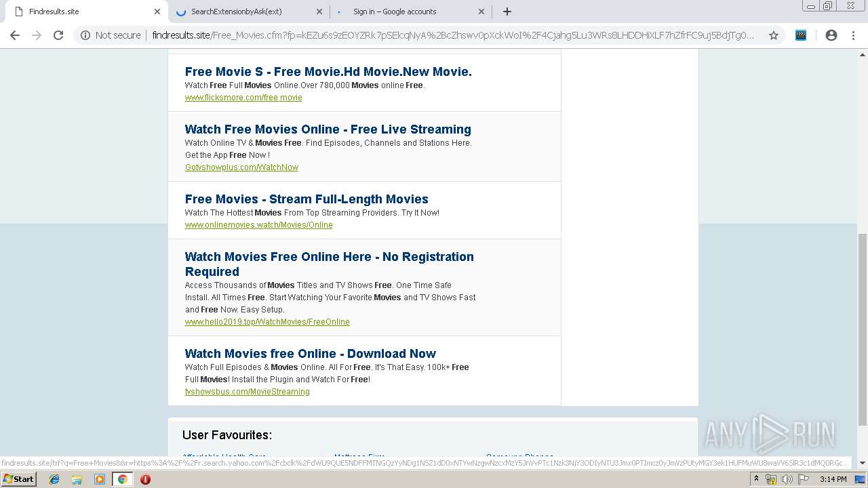Open the clock showing 3:14 PM
868x488 pixels.
click(x=833, y=479)
